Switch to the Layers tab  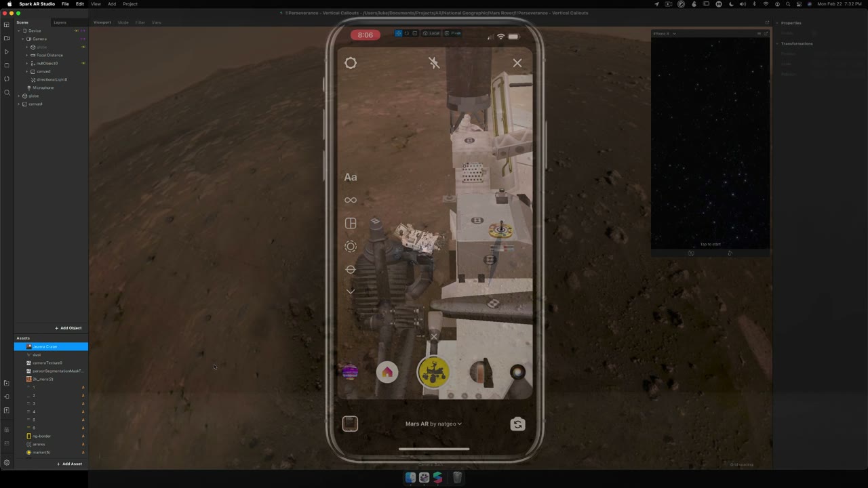click(x=60, y=22)
